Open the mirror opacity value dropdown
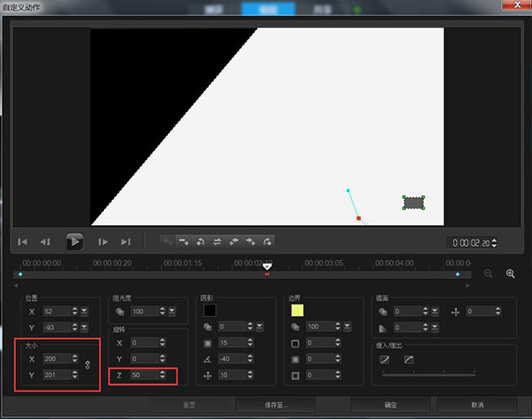 tap(435, 312)
